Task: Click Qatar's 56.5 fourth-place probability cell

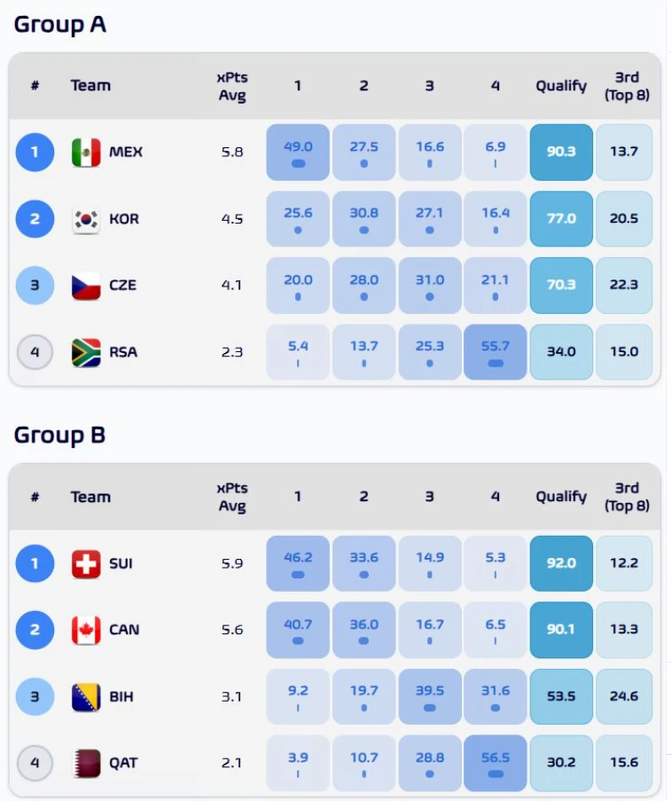Action: click(495, 763)
